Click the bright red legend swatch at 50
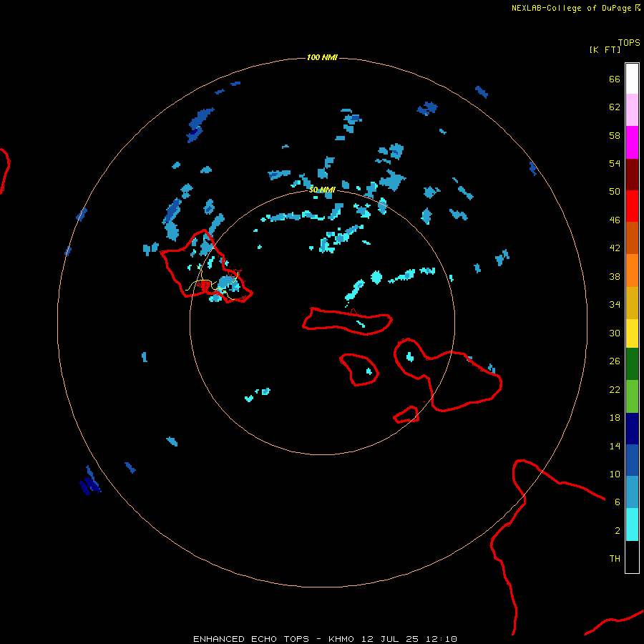The height and width of the screenshot is (644, 644). (x=632, y=206)
